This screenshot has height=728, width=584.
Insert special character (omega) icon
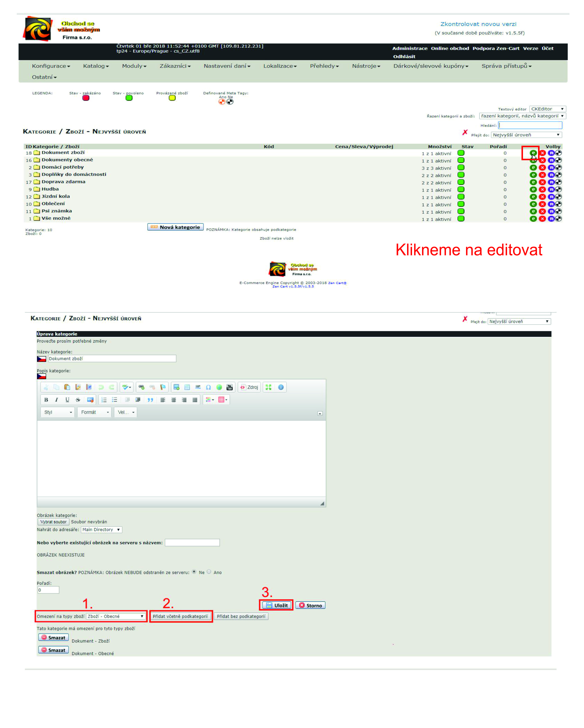tap(208, 387)
